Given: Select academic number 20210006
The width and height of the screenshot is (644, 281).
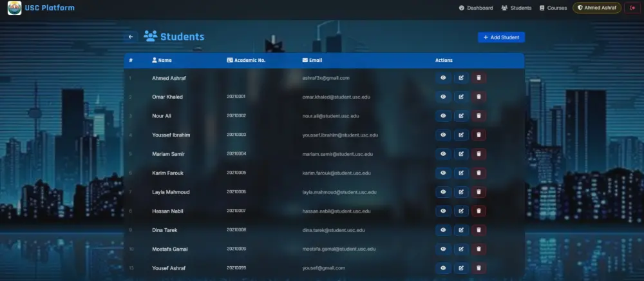Looking at the screenshot, I should pos(236,192).
